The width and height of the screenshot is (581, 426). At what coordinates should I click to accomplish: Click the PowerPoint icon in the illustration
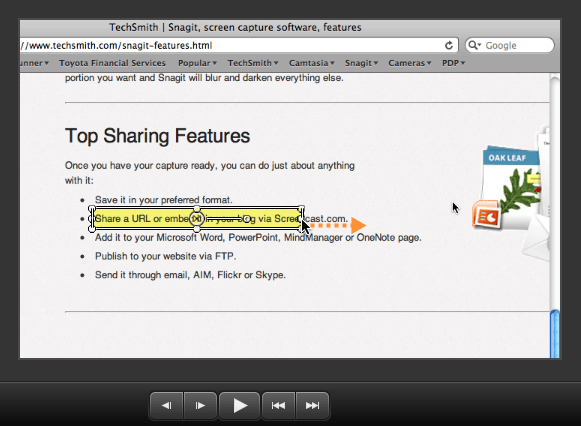pos(486,214)
